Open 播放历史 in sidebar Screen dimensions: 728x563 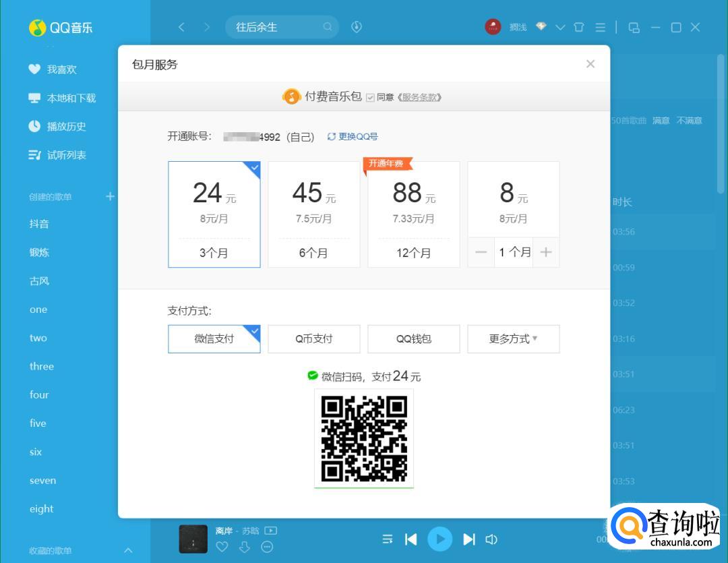pos(57,126)
